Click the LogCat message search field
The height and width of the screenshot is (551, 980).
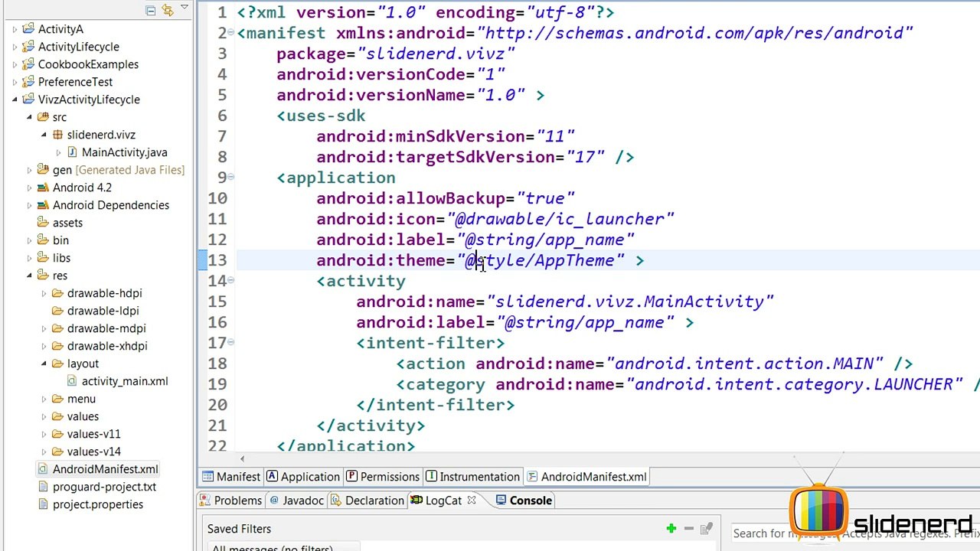point(854,533)
